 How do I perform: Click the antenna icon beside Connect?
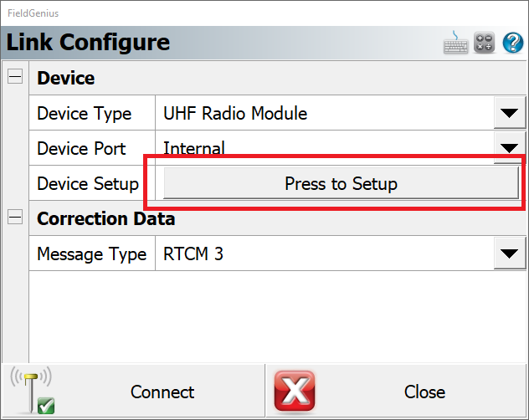coord(32,391)
